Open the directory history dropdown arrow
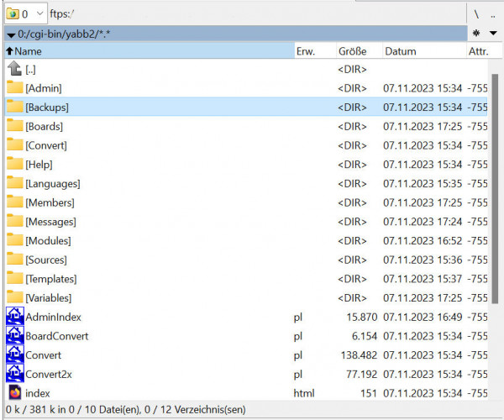The image size is (504, 420). click(x=493, y=33)
